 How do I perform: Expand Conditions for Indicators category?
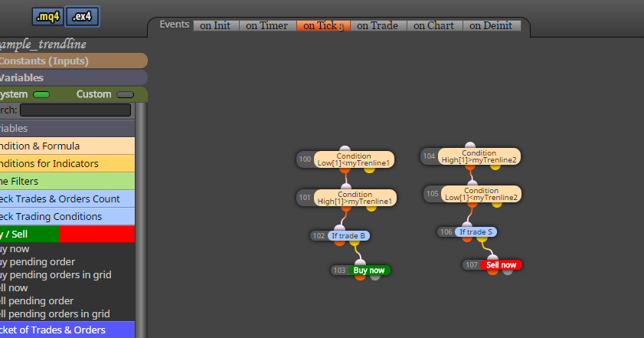[67, 164]
